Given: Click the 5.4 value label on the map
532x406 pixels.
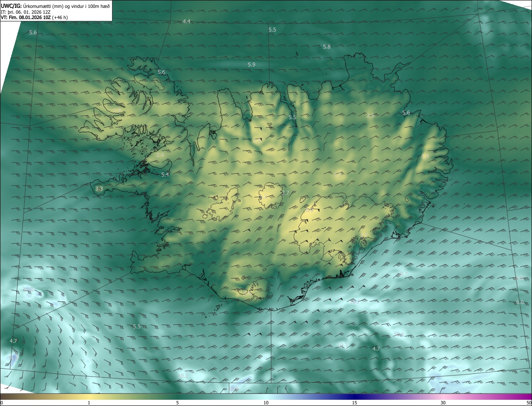Looking at the screenshot, I should click(x=165, y=175).
